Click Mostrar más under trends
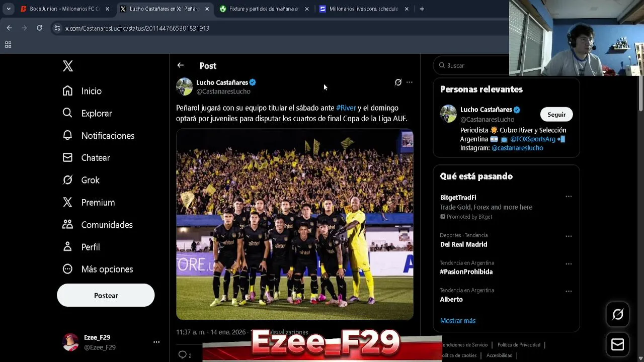 [458, 321]
